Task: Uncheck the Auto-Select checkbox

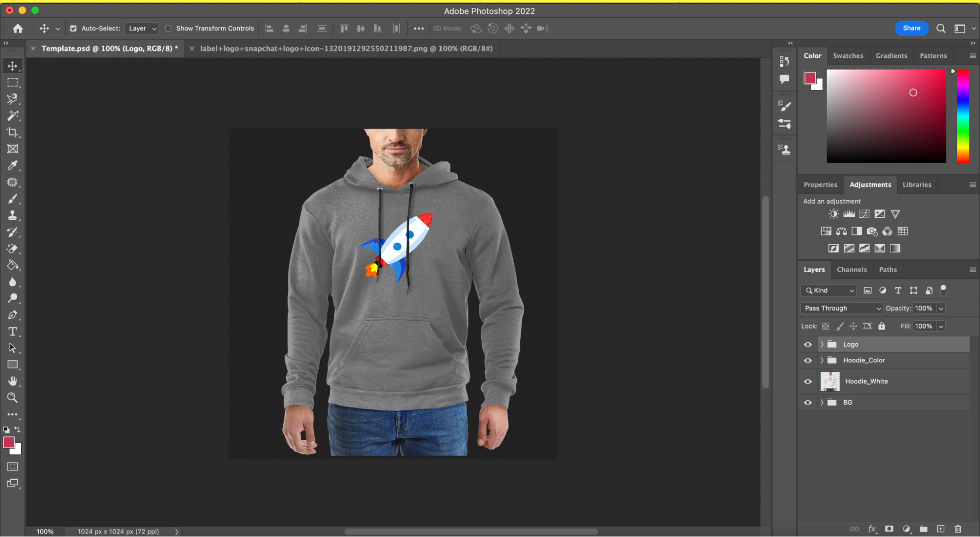Action: (73, 28)
